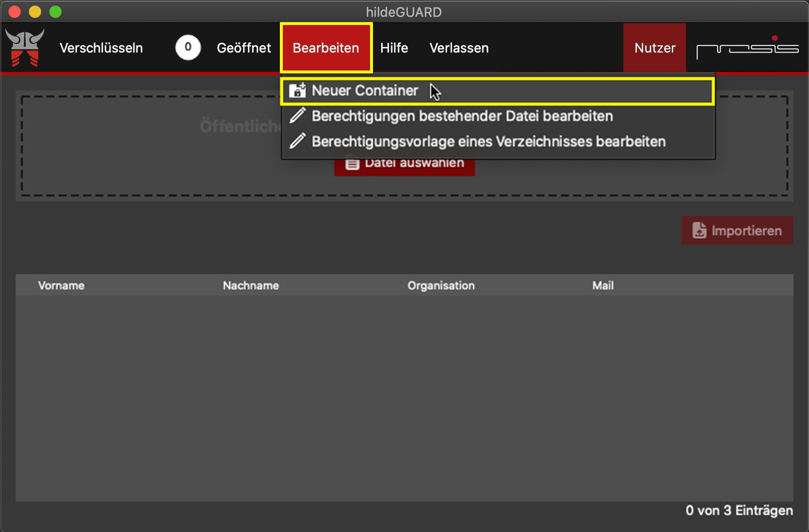
Task: Click the file icon on the Importieren button
Action: [x=699, y=231]
